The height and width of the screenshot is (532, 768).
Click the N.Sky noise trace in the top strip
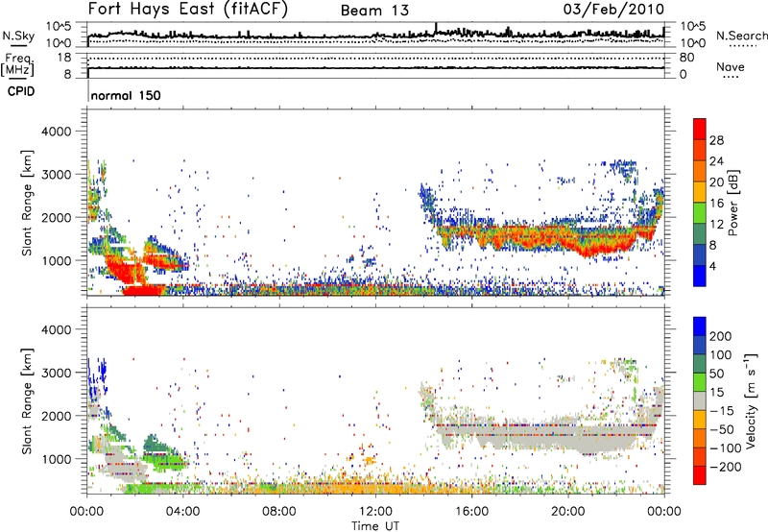pos(375,36)
